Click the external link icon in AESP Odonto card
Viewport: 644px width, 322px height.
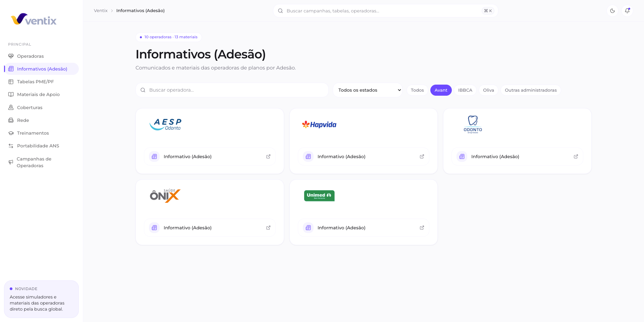(x=268, y=156)
